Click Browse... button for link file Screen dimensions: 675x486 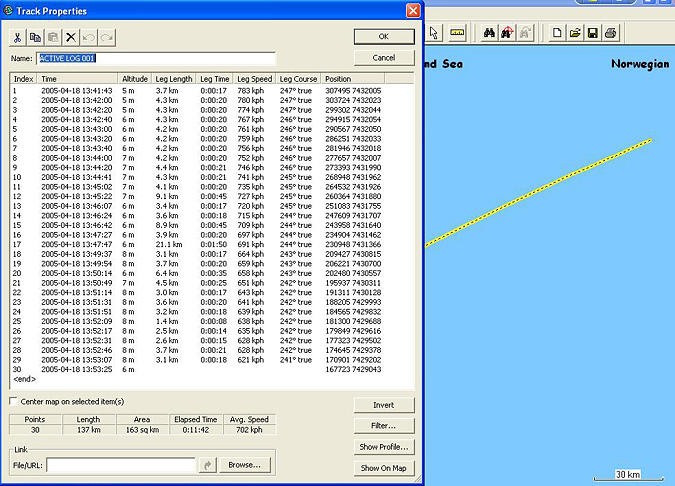point(245,465)
